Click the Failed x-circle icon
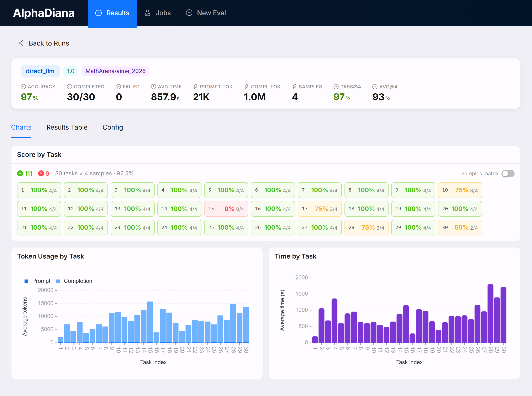This screenshot has width=532, height=396. 118,87
